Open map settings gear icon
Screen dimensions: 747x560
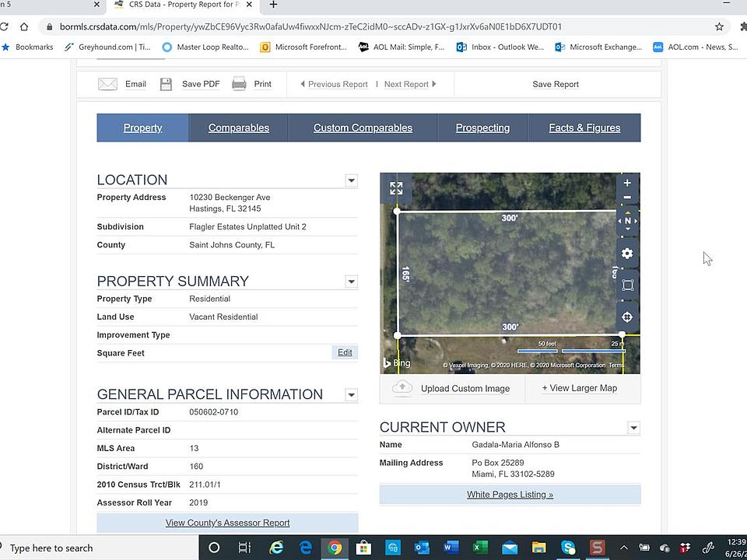pyautogui.click(x=627, y=254)
